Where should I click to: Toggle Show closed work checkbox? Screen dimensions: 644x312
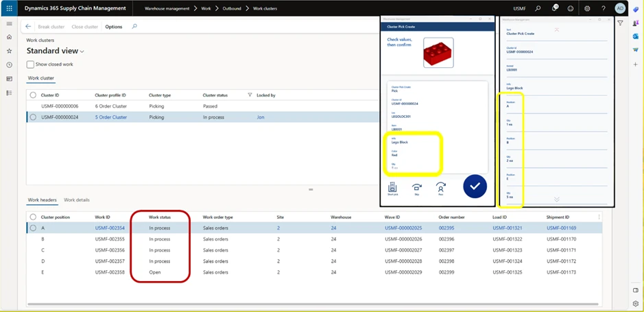[30, 64]
